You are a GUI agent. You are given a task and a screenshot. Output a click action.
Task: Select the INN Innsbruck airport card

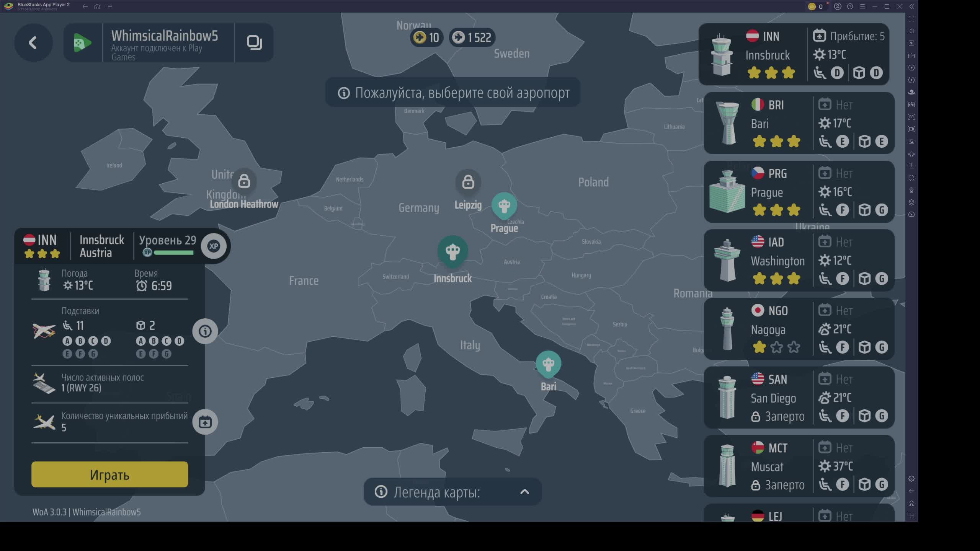click(794, 54)
